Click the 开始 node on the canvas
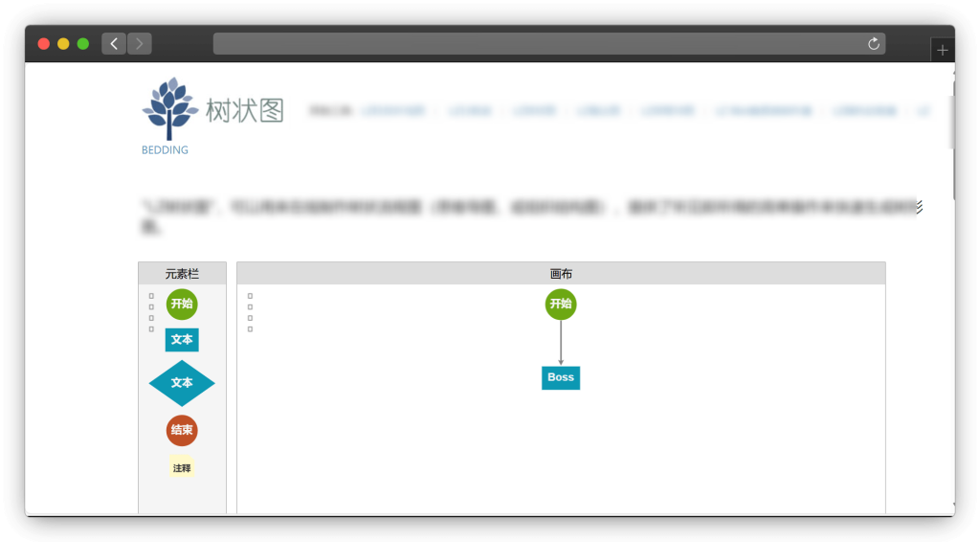The image size is (980, 542). coord(561,305)
